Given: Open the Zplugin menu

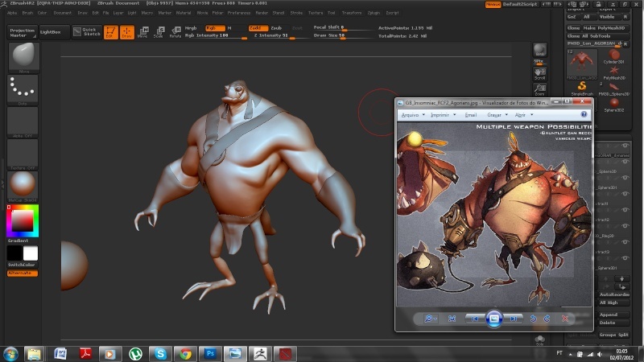Looking at the screenshot, I should pyautogui.click(x=374, y=13).
